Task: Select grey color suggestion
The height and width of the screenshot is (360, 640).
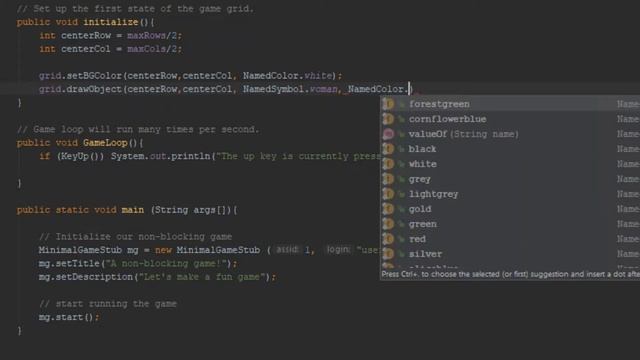Action: (510, 179)
